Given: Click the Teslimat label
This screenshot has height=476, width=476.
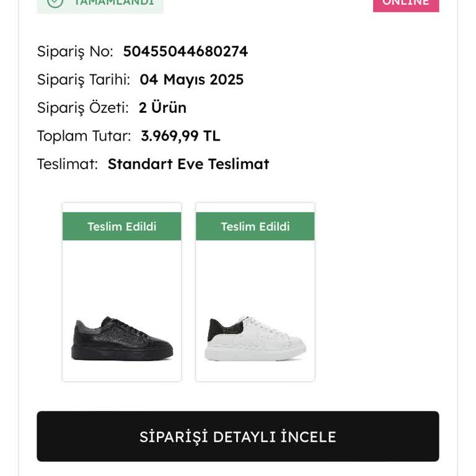Looking at the screenshot, I should tap(67, 164).
